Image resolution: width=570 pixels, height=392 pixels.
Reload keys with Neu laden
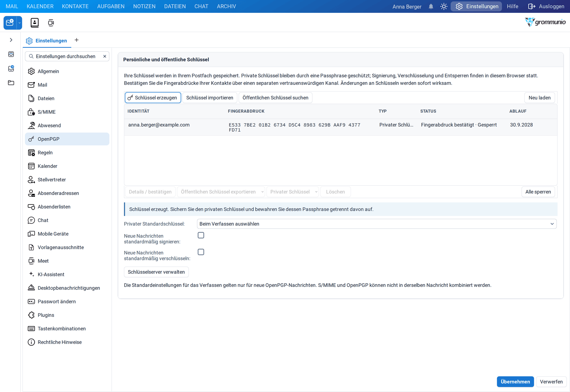point(539,98)
